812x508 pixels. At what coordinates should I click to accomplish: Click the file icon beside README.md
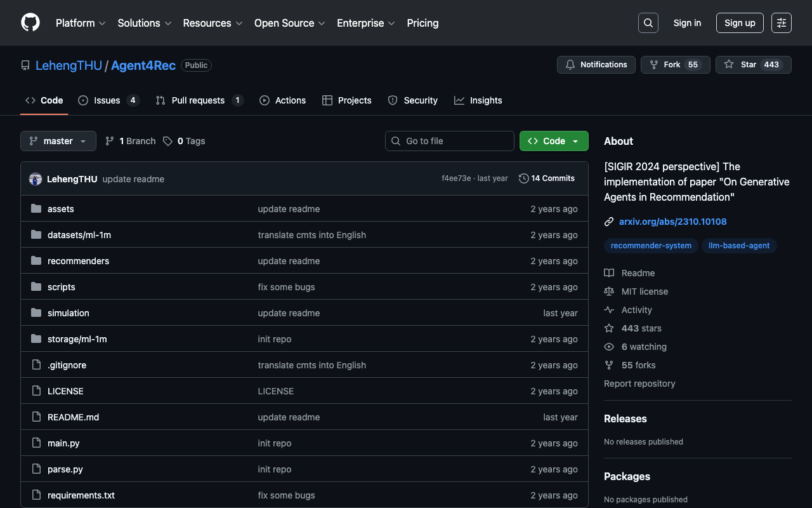point(36,417)
